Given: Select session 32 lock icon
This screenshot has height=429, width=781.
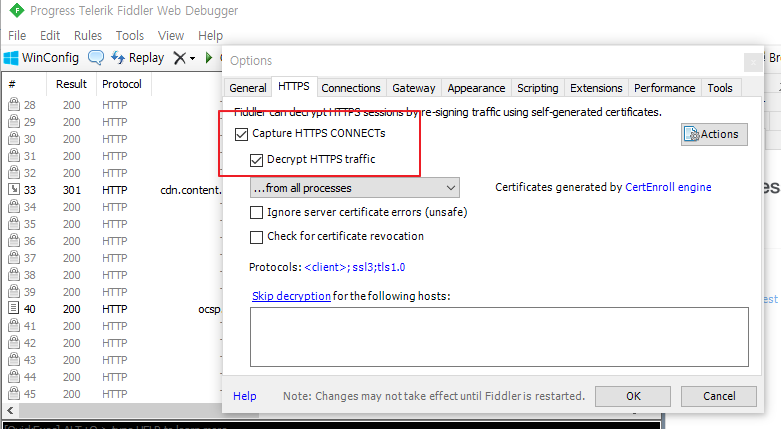Looking at the screenshot, I should click(x=14, y=172).
